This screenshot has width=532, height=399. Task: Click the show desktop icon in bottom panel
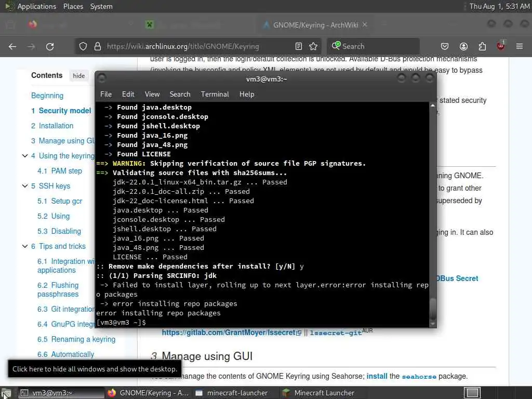tap(6, 393)
